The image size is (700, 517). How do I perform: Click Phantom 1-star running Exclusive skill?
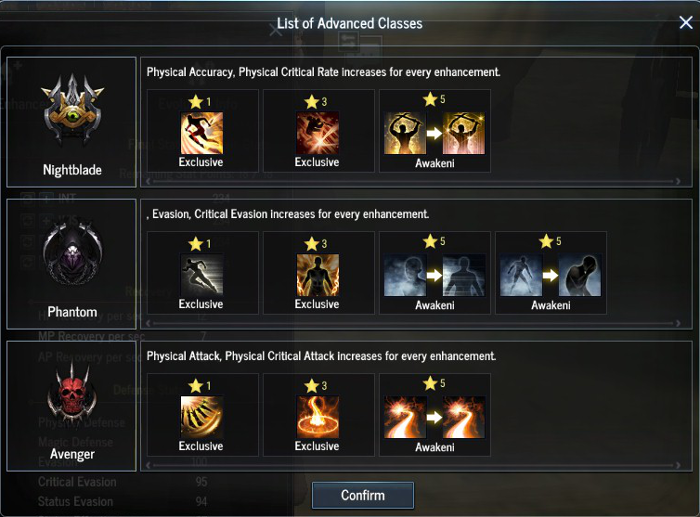(x=202, y=275)
